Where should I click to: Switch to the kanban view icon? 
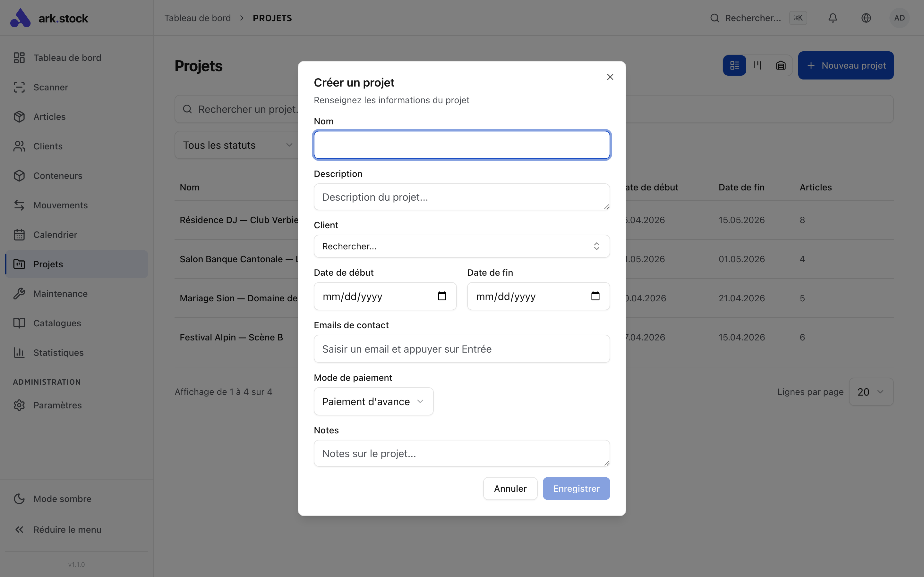coord(757,65)
